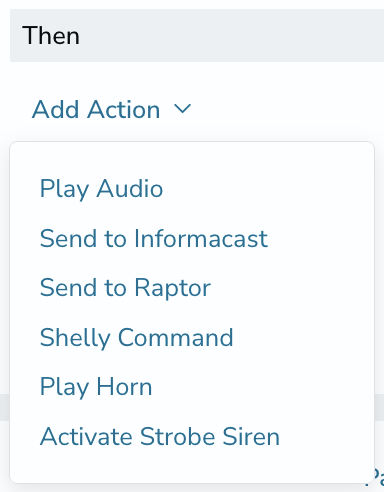Viewport: 384px width, 492px height.
Task: Add an Informacast notification action
Action: (154, 238)
